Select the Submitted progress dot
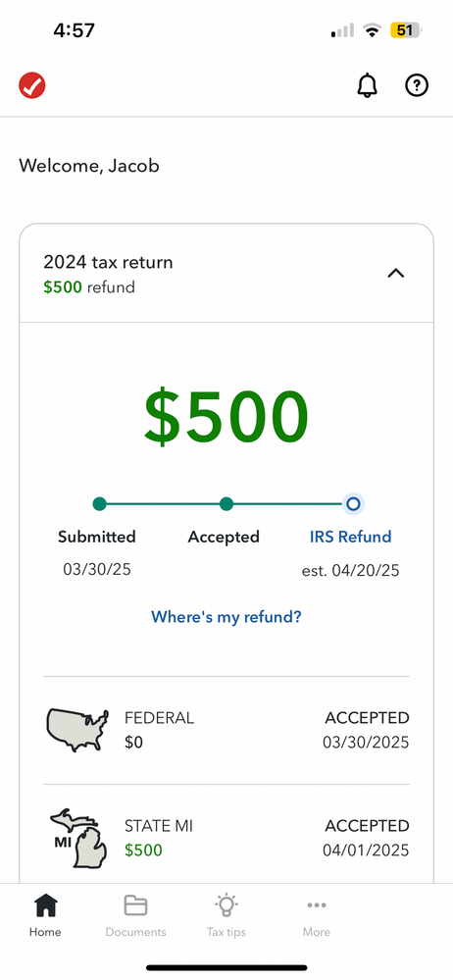 pos(99,504)
